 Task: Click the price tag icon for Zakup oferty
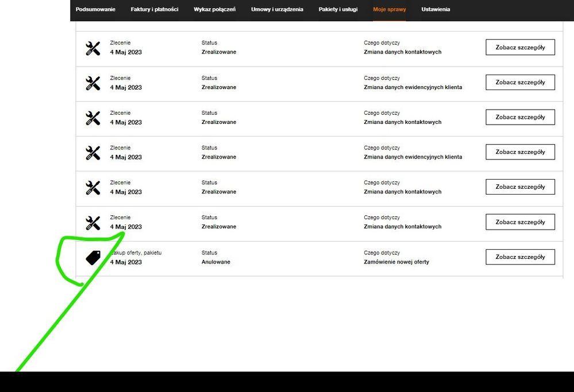click(93, 258)
